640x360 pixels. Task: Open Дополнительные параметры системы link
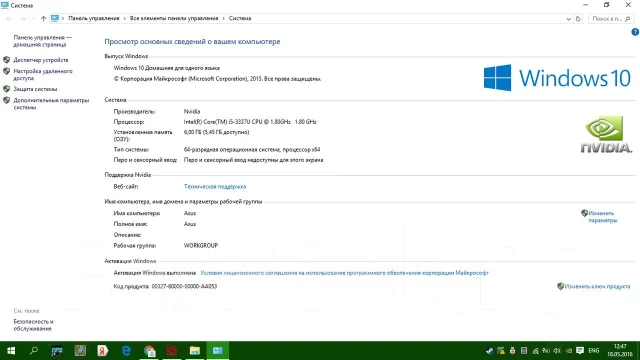51,104
